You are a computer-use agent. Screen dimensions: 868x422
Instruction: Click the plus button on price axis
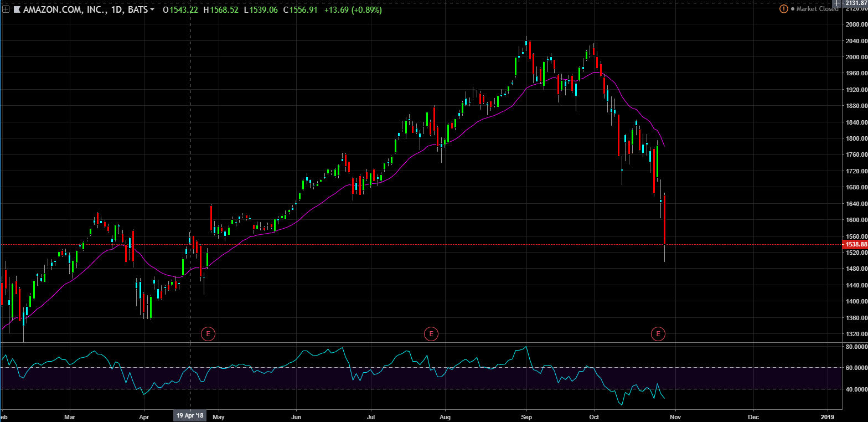tap(836, 3)
